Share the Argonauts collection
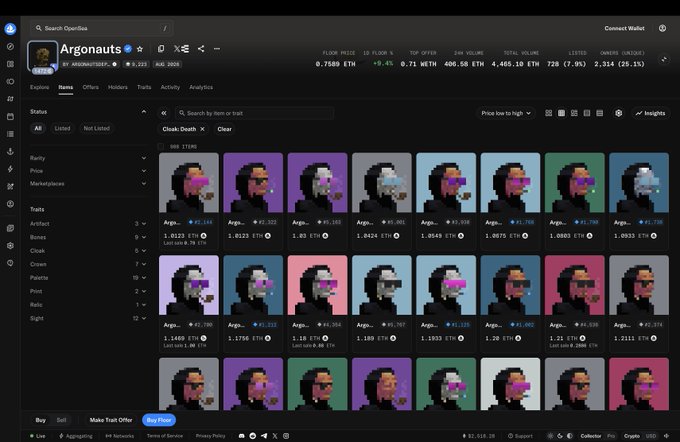 point(201,49)
